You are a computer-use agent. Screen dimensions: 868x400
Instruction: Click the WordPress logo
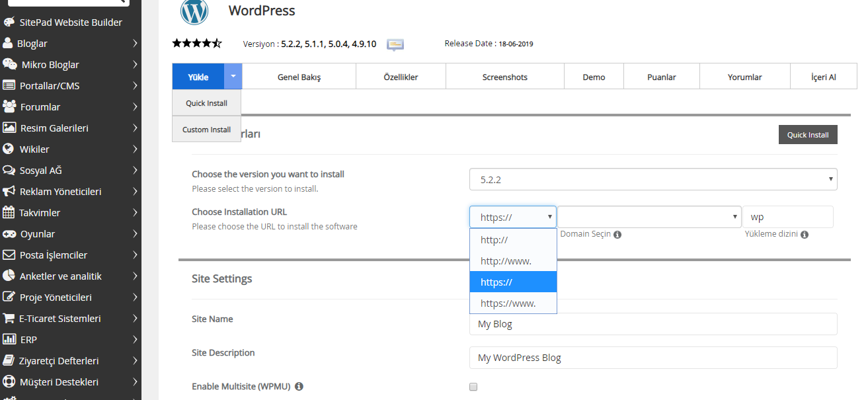194,11
